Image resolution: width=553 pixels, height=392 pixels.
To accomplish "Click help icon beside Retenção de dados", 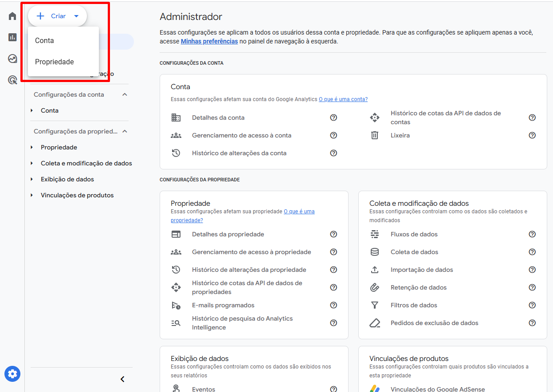I will pos(532,287).
